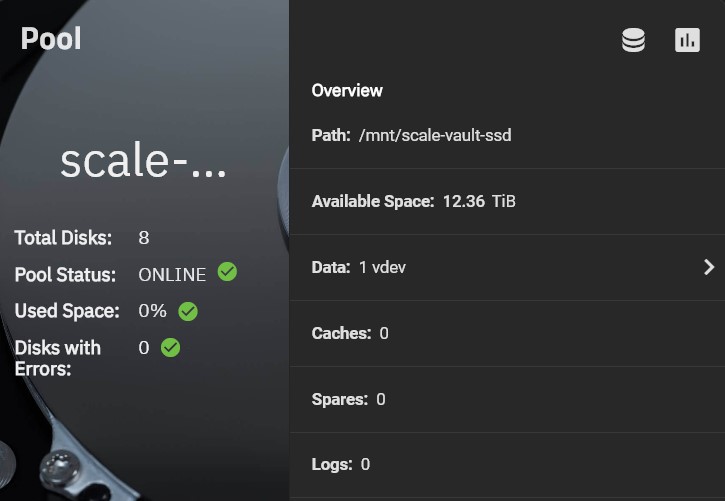Click the 'ONLINE' pool status text
Screen dimensions: 725x501
click(172, 275)
